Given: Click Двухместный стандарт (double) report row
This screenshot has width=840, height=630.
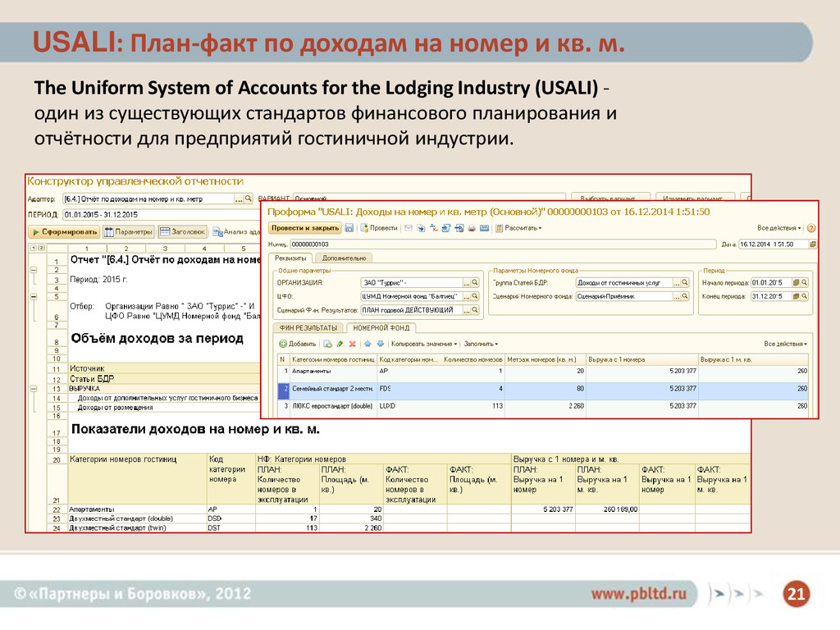Looking at the screenshot, I should coord(409,518).
